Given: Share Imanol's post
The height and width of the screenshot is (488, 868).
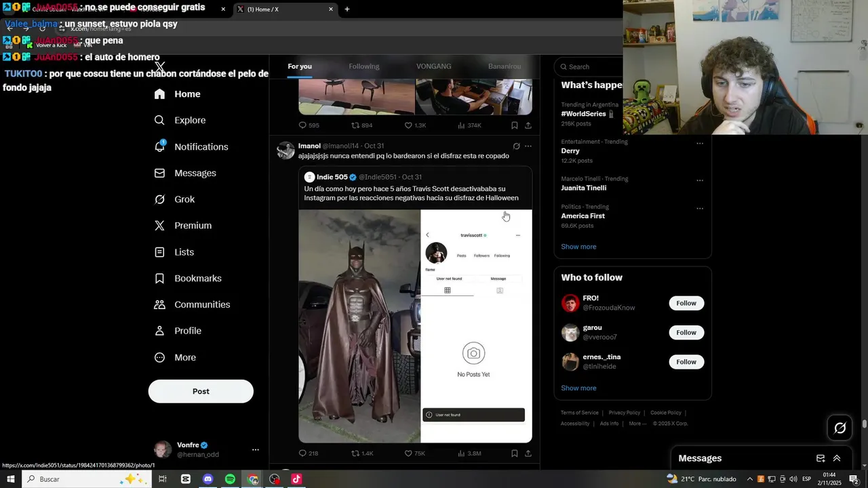Looking at the screenshot, I should click(528, 453).
